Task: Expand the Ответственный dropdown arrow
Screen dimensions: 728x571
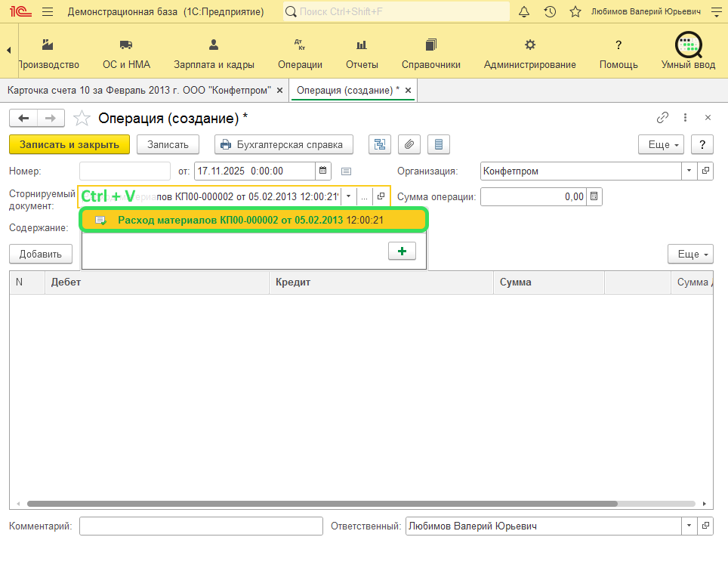Action: pyautogui.click(x=689, y=526)
